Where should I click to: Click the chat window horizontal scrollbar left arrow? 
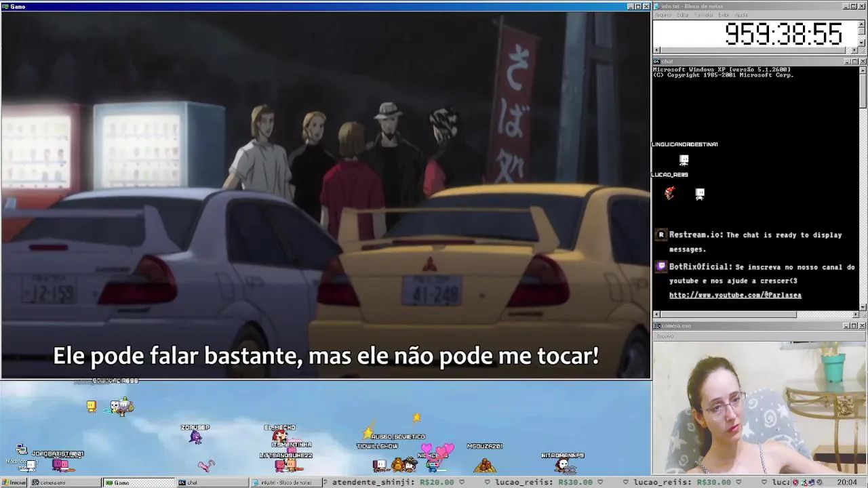(x=656, y=314)
